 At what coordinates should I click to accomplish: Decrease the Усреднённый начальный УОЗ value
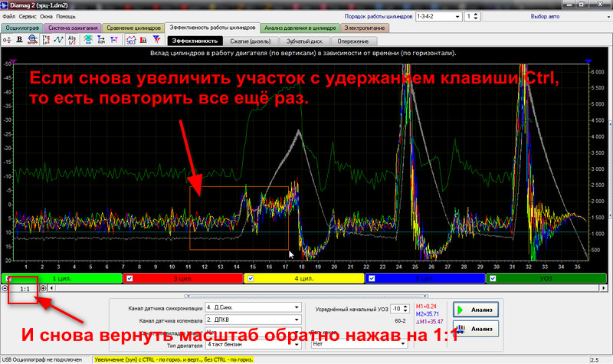(405, 311)
